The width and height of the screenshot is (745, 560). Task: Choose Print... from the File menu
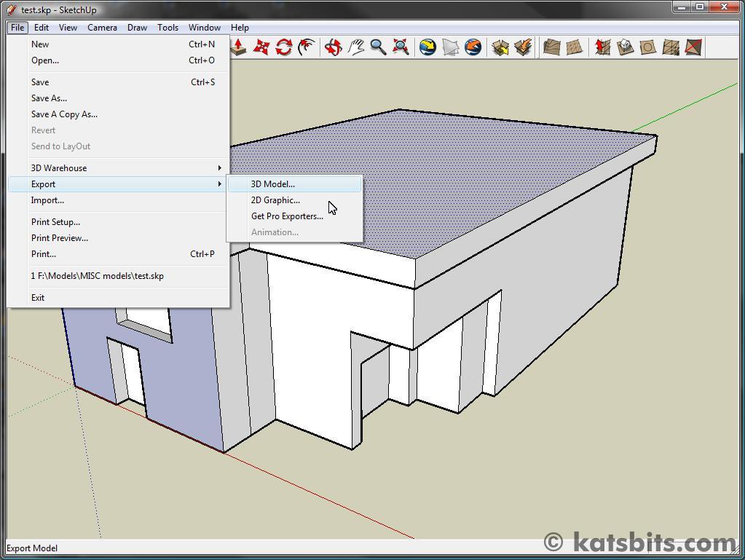tap(118, 254)
